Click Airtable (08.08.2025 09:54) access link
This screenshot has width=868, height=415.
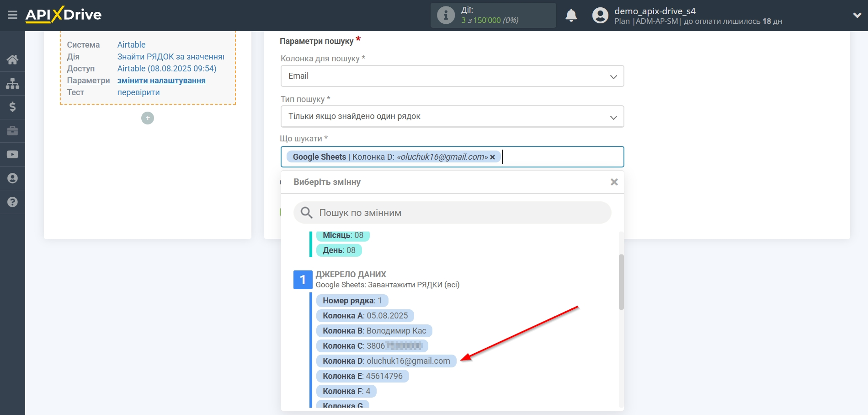[x=167, y=69]
